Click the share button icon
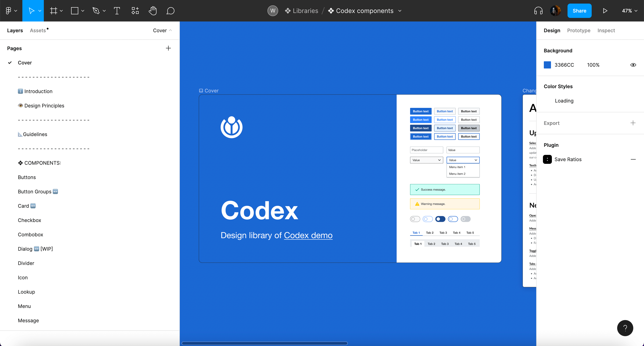The height and width of the screenshot is (346, 644). [x=580, y=11]
